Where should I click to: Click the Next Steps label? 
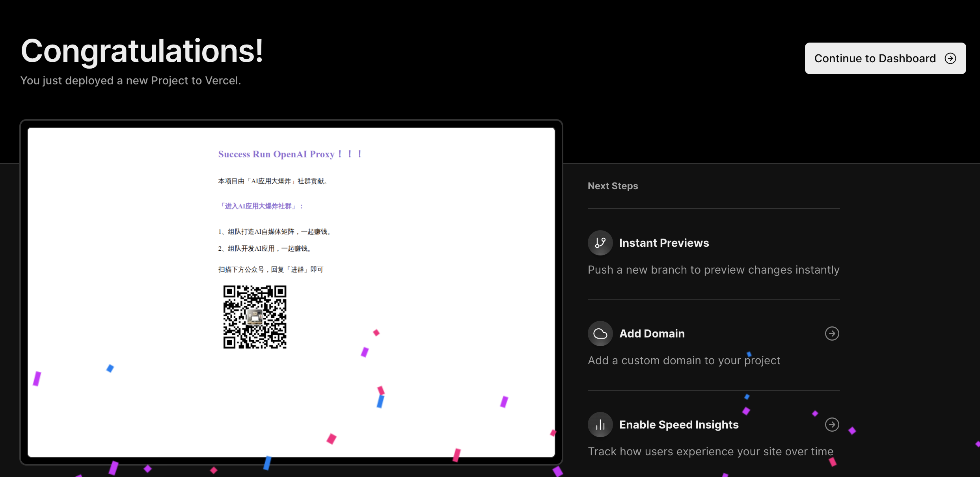613,186
